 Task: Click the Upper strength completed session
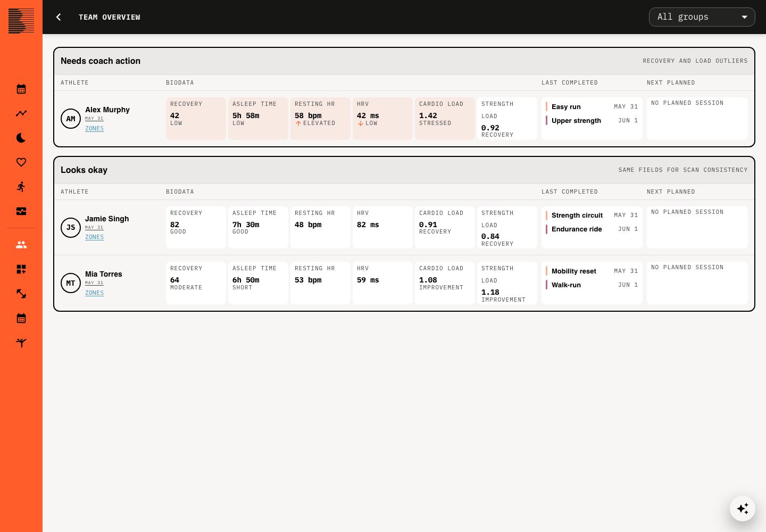[x=592, y=120]
